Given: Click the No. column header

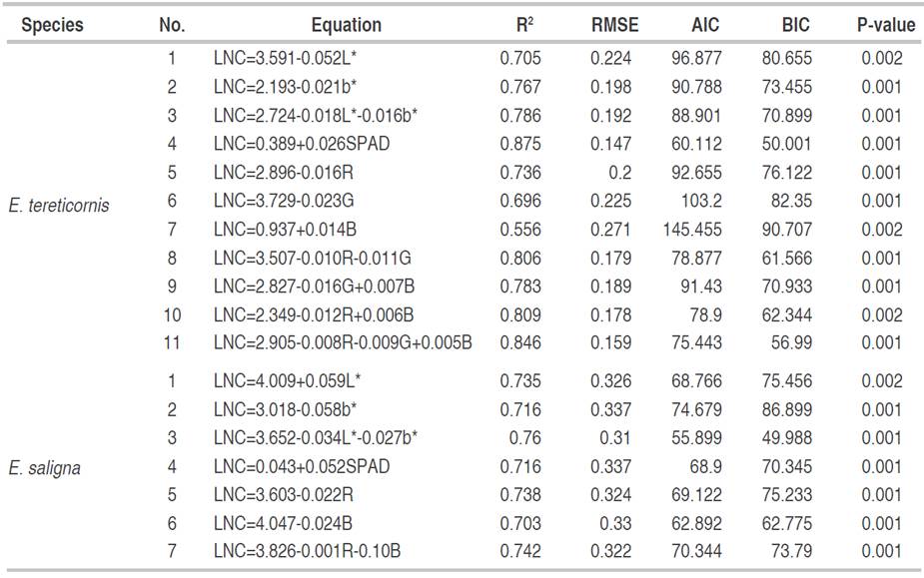Looking at the screenshot, I should point(172,25).
